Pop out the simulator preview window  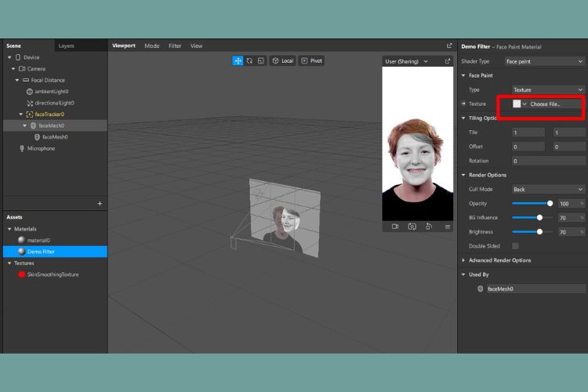pyautogui.click(x=448, y=61)
